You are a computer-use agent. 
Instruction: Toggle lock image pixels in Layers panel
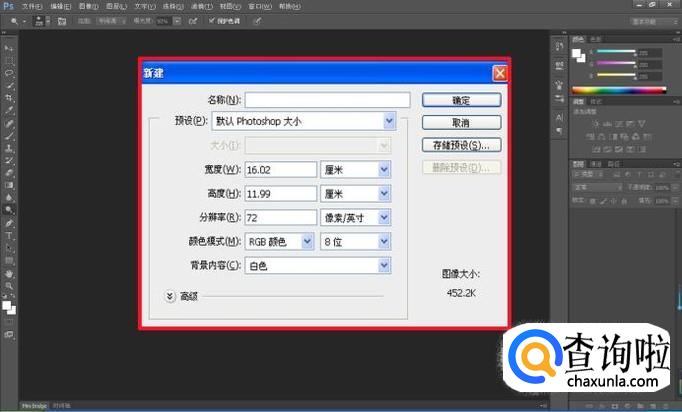tap(603, 201)
